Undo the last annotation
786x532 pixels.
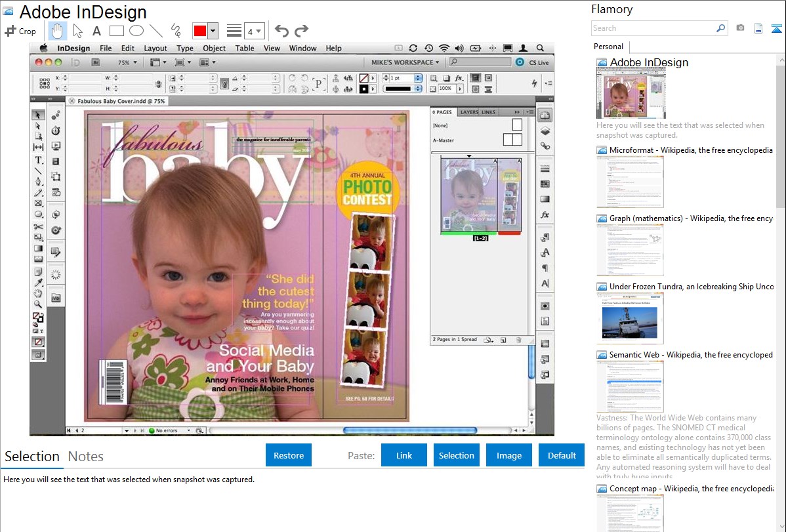(x=281, y=31)
